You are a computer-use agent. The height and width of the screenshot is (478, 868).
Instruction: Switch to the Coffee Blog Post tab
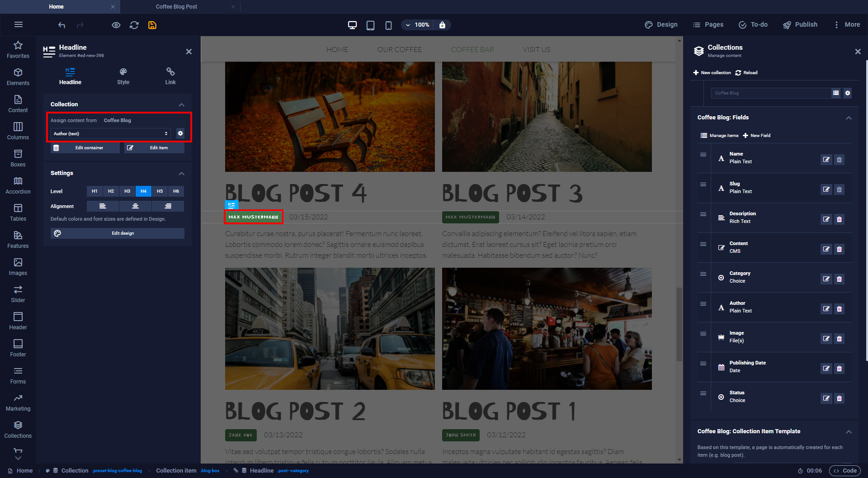coord(176,7)
